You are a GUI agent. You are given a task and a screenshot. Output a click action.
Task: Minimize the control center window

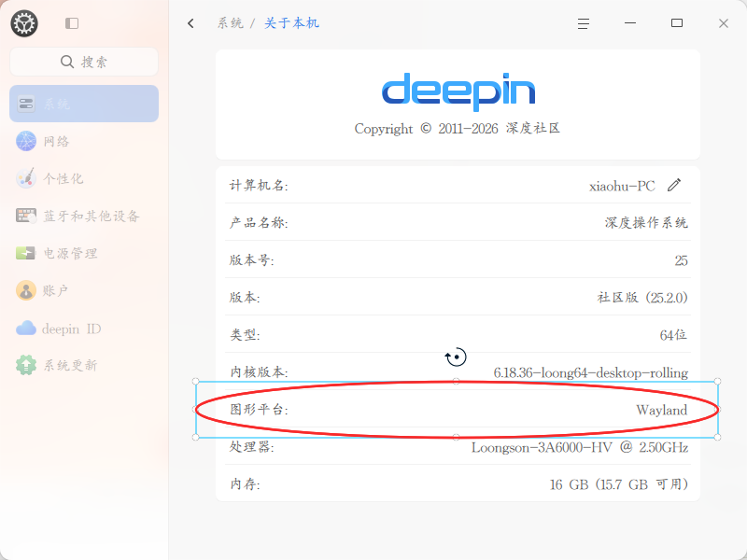[630, 22]
